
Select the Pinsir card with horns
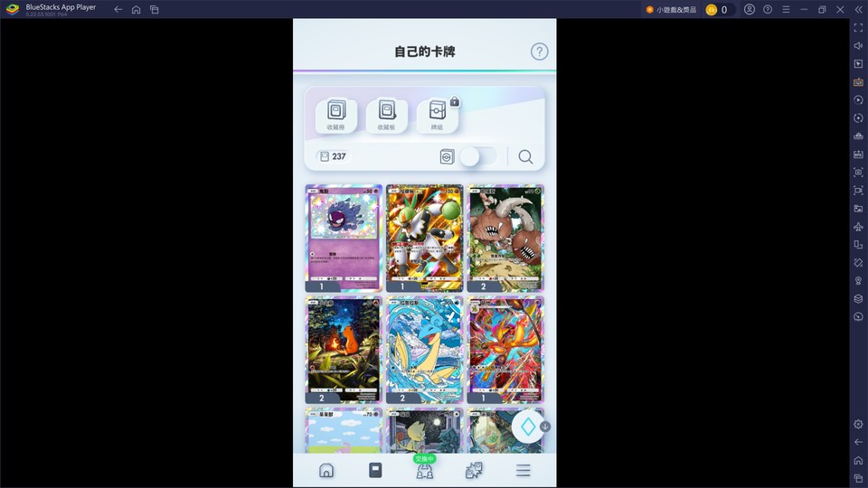[505, 238]
